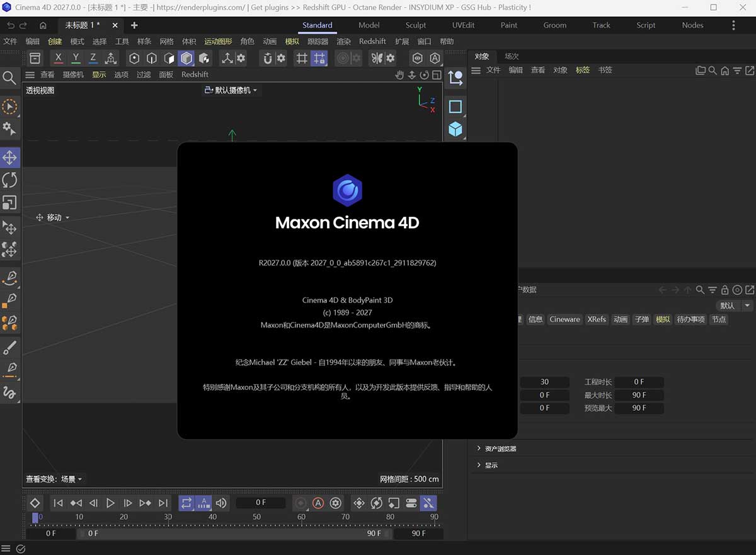
Task: Enable points mode hexagon icon
Action: coord(134,58)
